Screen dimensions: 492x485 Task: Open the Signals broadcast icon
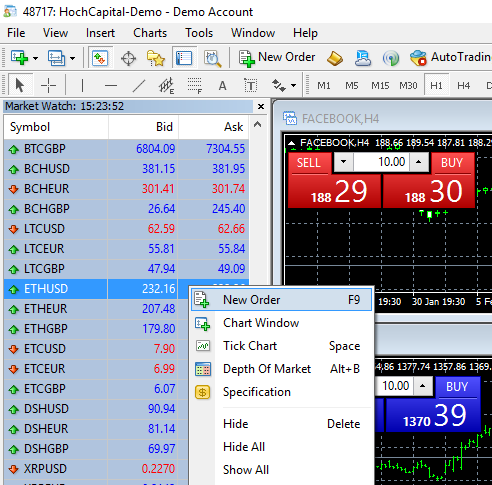coord(391,58)
